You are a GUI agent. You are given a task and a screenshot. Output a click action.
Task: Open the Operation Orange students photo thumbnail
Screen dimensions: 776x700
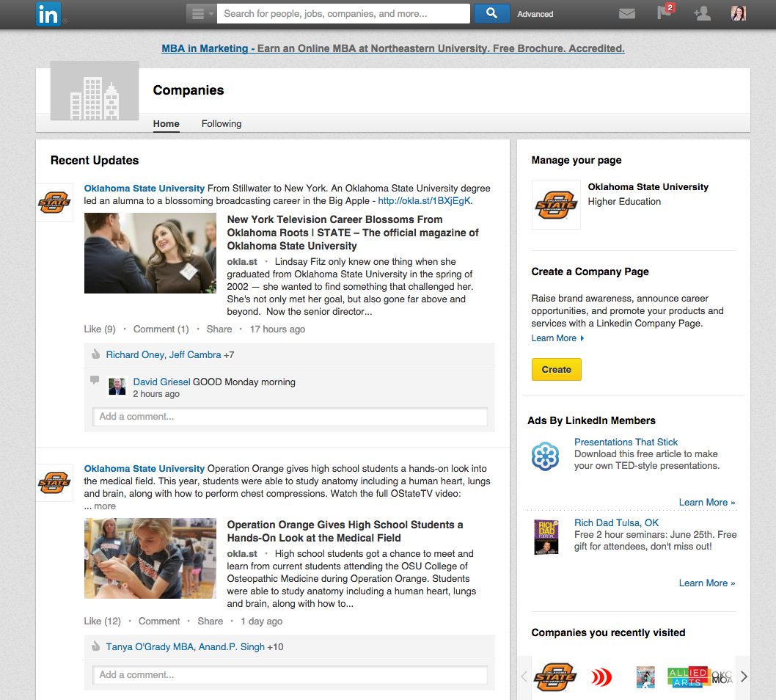coord(150,558)
